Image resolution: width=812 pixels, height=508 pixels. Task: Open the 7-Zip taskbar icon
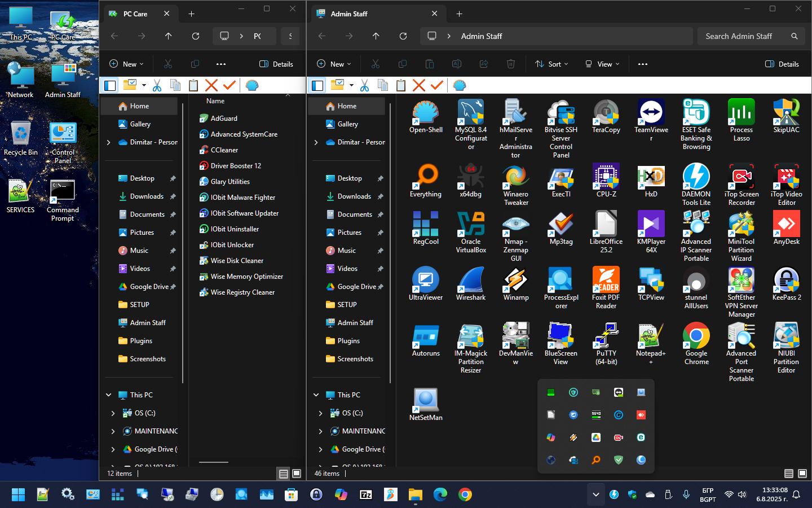pyautogui.click(x=366, y=495)
